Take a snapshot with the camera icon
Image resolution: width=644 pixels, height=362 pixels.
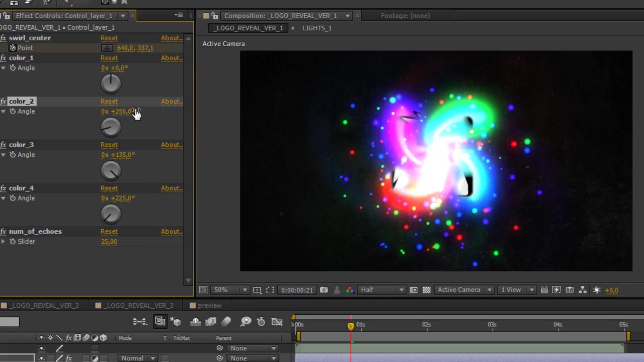tap(324, 290)
